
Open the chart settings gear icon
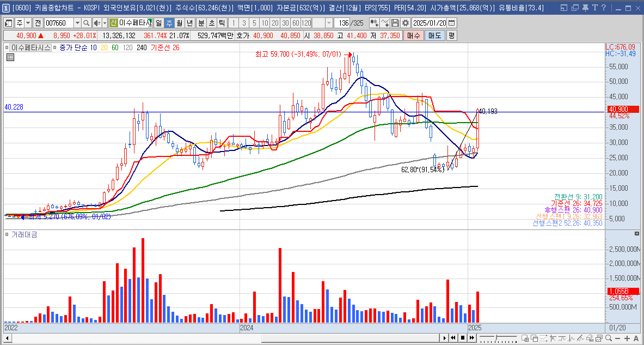pyautogui.click(x=406, y=23)
